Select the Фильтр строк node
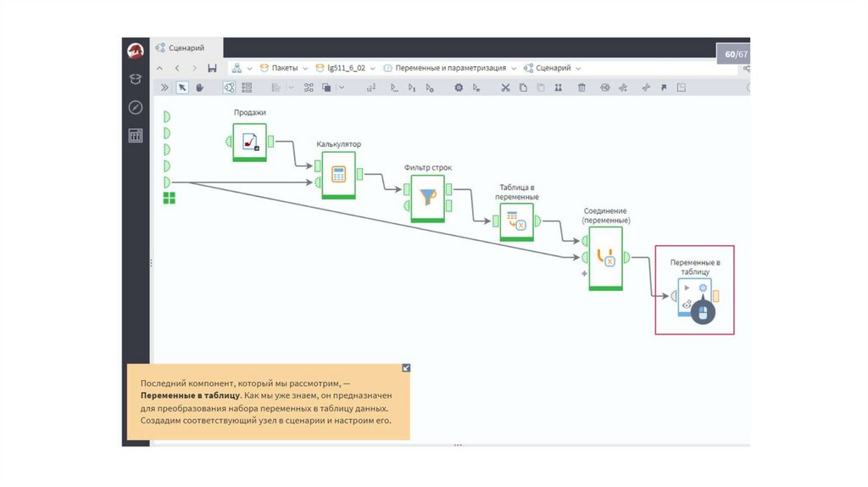The width and height of the screenshot is (868, 487). (x=428, y=199)
